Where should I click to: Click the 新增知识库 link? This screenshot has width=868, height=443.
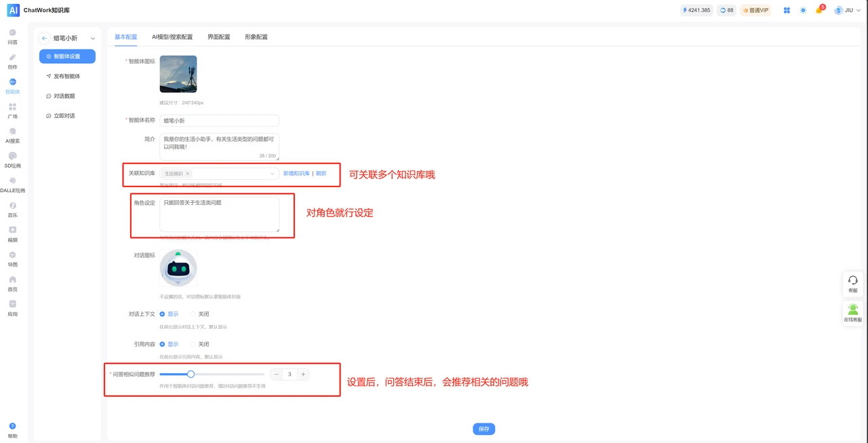coord(296,173)
